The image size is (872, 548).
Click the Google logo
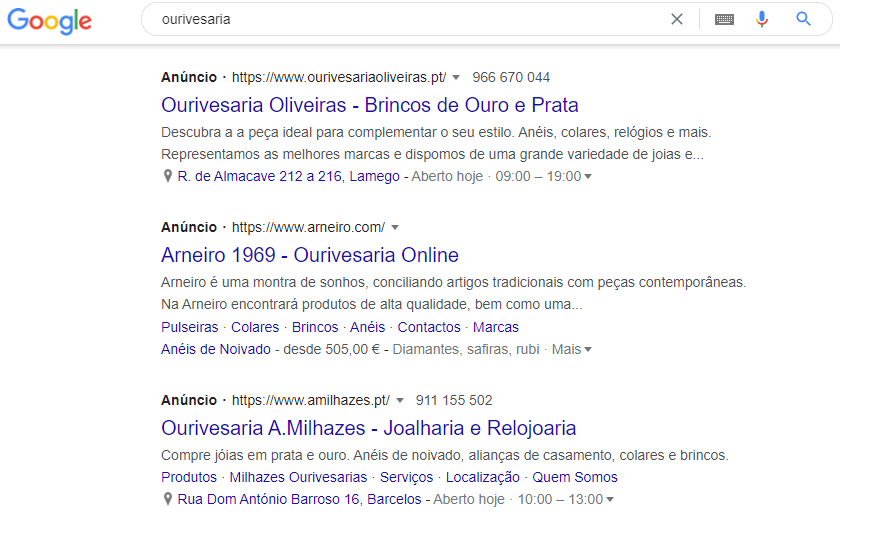pos(49,21)
